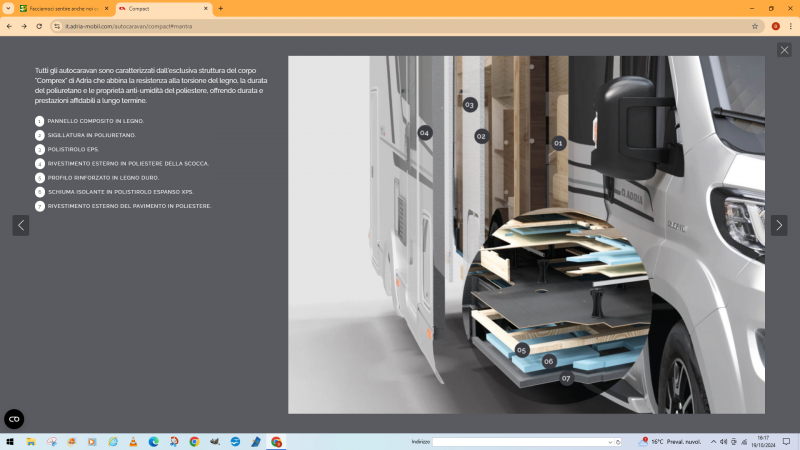800x450 pixels.
Task: Open a new browser tab
Action: tap(220, 8)
